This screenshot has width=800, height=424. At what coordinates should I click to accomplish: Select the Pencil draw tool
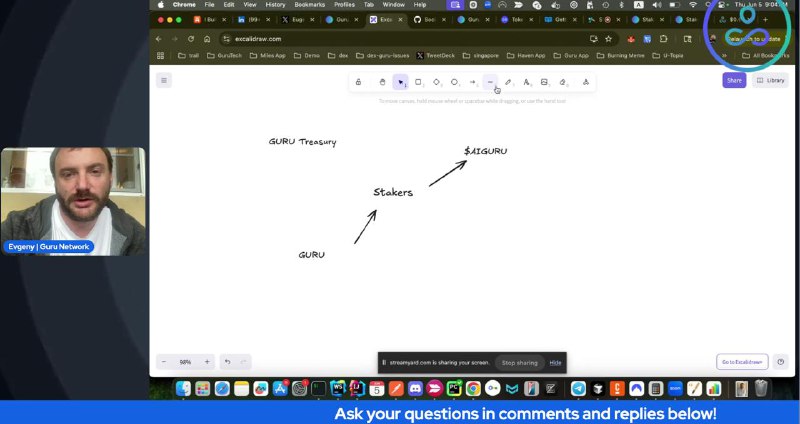click(508, 82)
